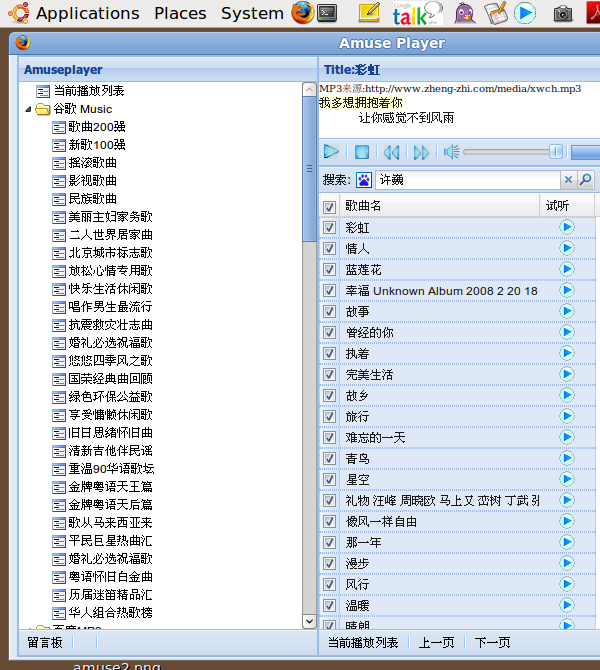Toggle the select-all checkbox in header
Screen dimensions: 600x670
(x=329, y=207)
